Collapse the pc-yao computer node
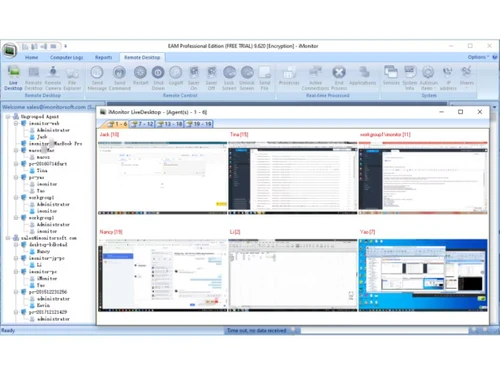This screenshot has width=500, height=375. [x=16, y=177]
